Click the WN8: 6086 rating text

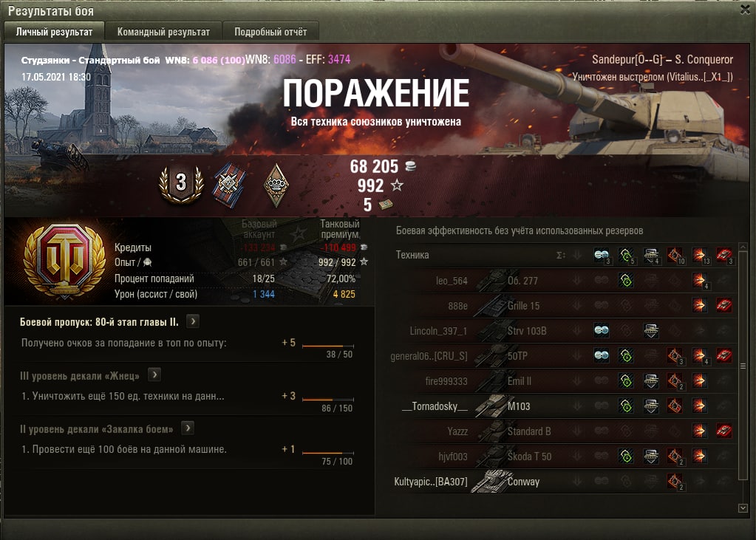pyautogui.click(x=270, y=59)
